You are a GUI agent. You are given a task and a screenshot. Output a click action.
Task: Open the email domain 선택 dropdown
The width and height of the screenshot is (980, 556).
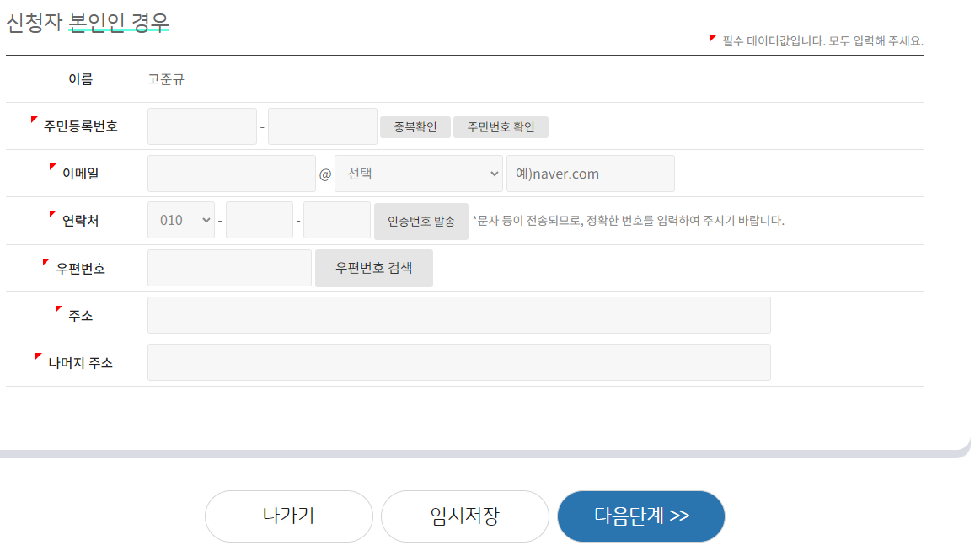[x=419, y=174]
